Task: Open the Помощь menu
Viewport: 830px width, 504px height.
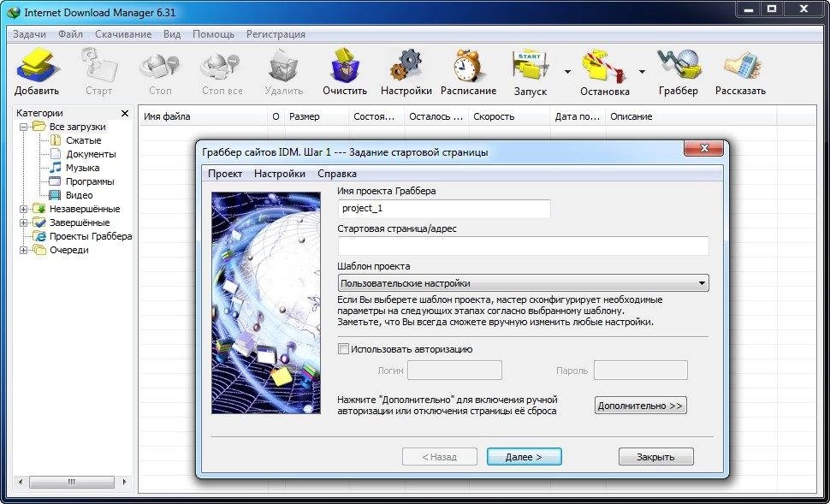Action: point(213,34)
